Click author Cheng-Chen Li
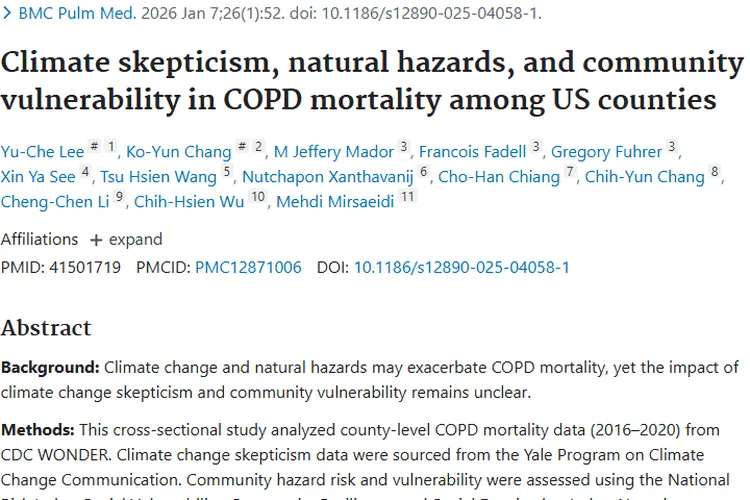The width and height of the screenshot is (750, 500). point(55,201)
